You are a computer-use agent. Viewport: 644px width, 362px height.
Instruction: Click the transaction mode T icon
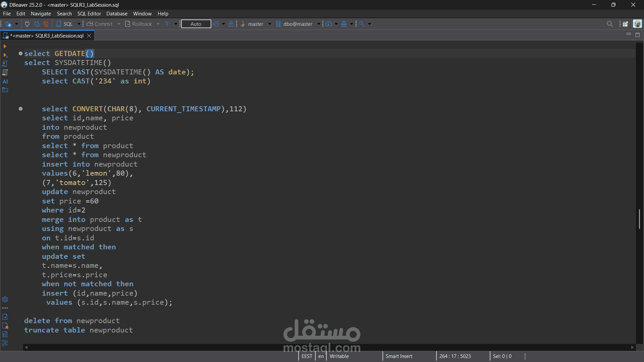click(167, 24)
